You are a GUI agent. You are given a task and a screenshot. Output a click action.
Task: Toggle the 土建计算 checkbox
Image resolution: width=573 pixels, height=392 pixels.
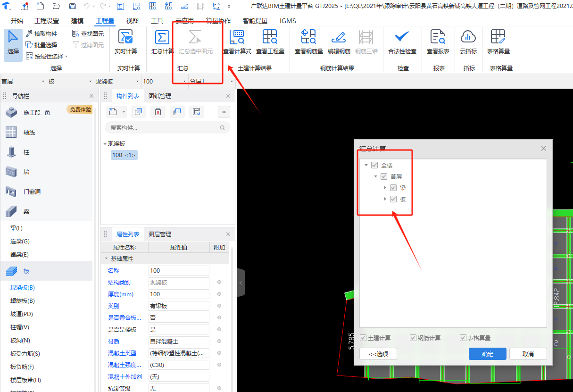pos(363,338)
